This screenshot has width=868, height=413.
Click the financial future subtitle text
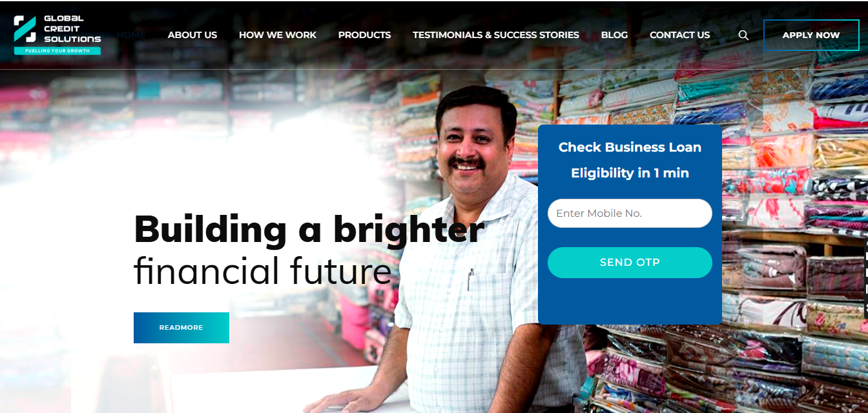(x=263, y=271)
